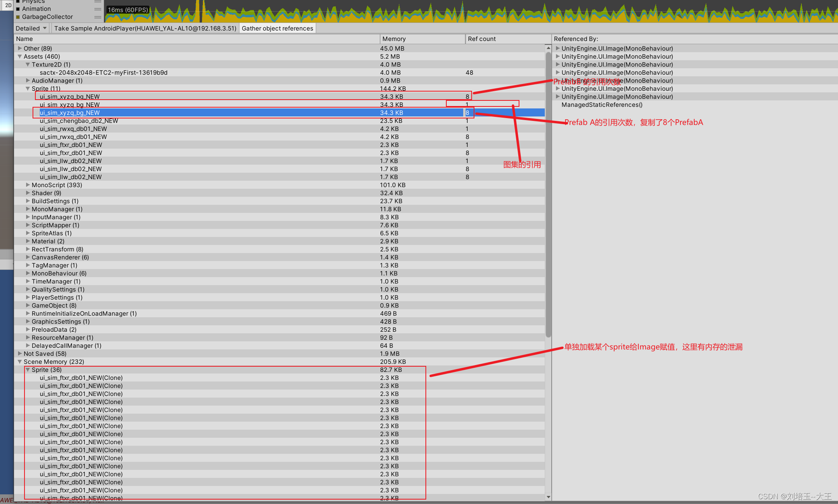
Task: Select the ManagedStaticReferences() entry
Action: click(x=602, y=105)
